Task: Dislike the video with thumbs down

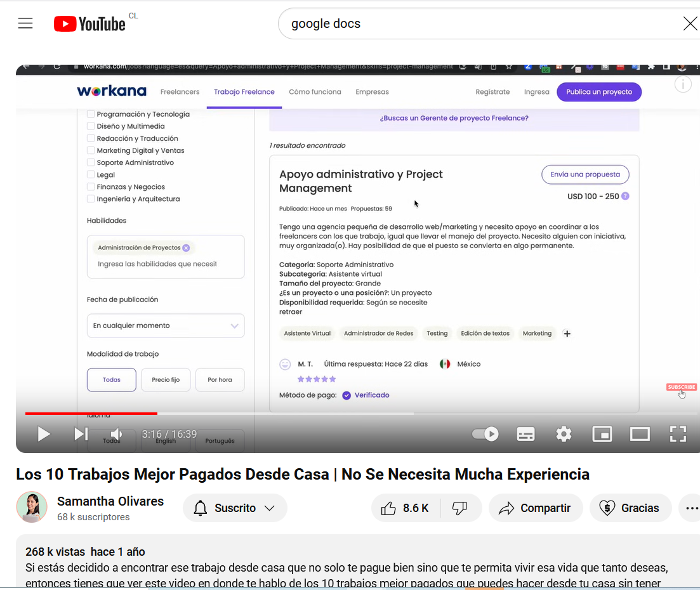Action: point(460,508)
